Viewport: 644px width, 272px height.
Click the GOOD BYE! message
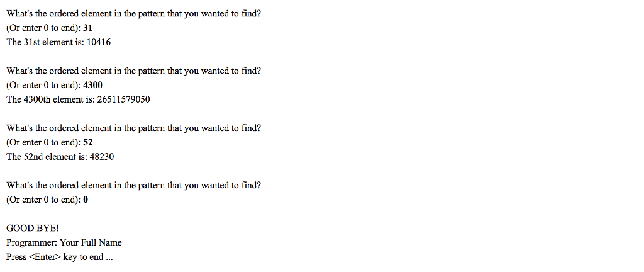tap(32, 228)
